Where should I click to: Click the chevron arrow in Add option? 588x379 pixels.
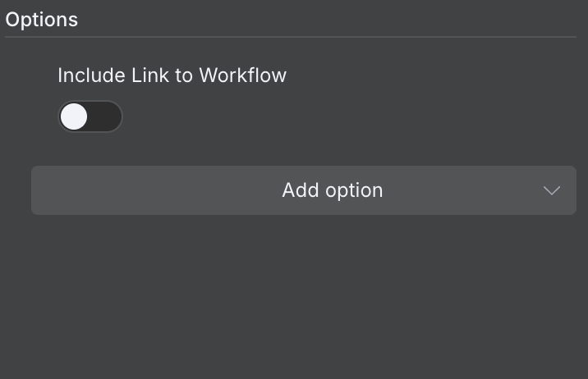coord(551,190)
